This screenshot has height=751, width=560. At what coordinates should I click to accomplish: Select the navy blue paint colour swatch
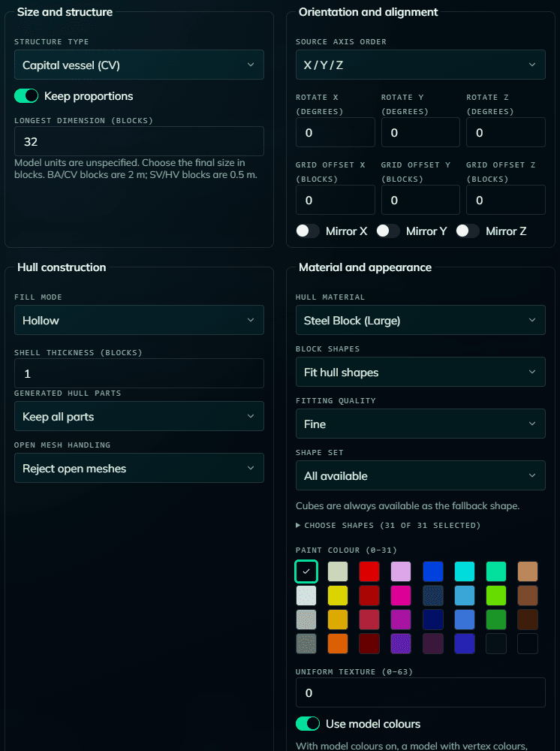(433, 620)
